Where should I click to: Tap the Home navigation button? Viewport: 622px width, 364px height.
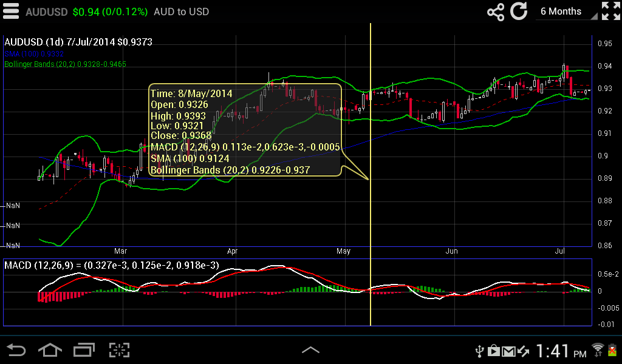point(50,350)
